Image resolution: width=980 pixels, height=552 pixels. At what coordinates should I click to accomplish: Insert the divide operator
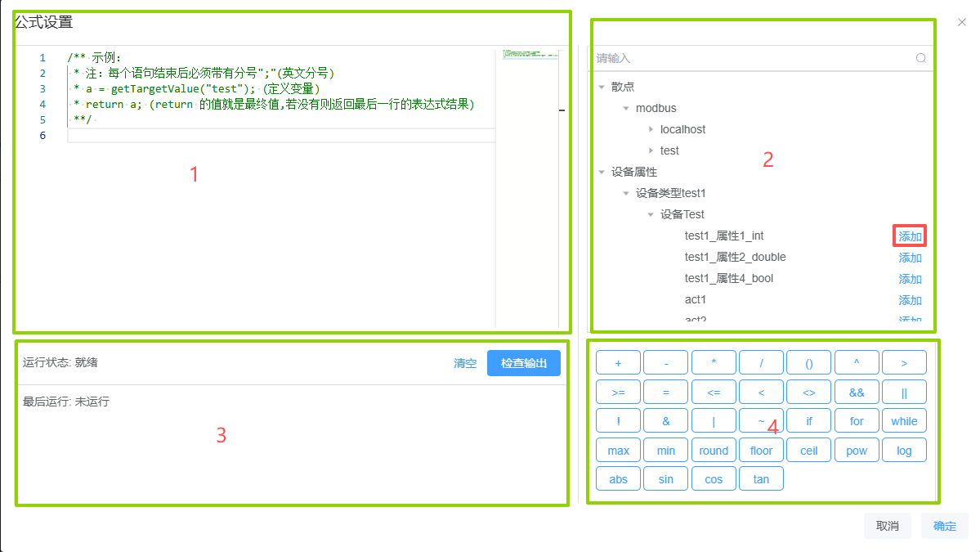[761, 362]
